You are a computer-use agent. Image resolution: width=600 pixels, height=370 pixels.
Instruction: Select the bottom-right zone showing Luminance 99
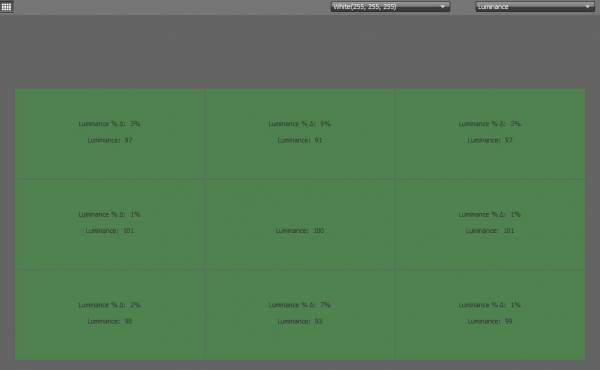490,315
